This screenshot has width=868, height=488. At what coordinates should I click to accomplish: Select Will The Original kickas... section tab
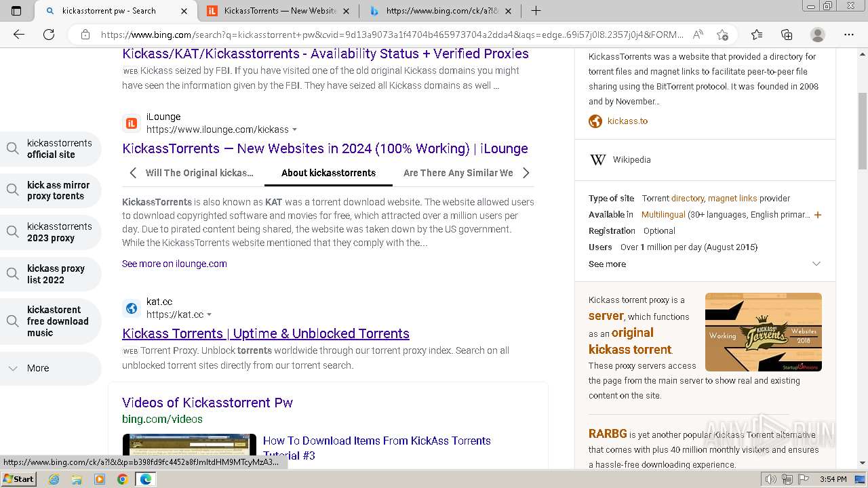[x=199, y=173]
